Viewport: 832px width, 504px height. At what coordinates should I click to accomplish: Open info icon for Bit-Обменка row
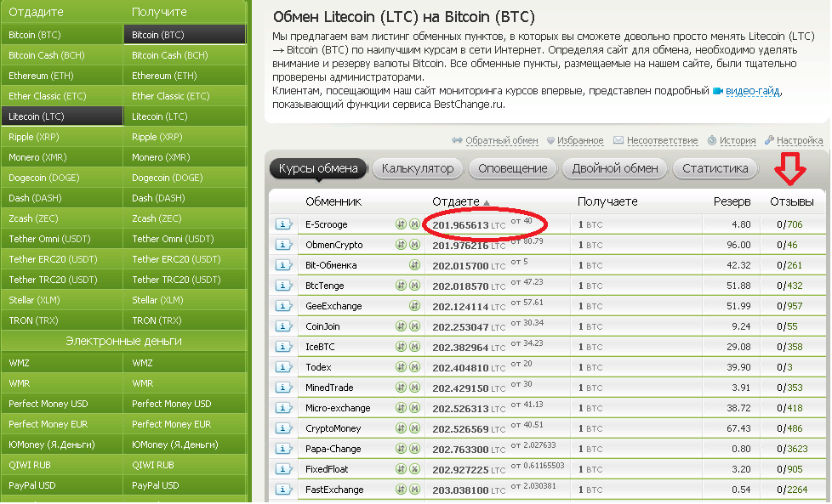point(284,265)
